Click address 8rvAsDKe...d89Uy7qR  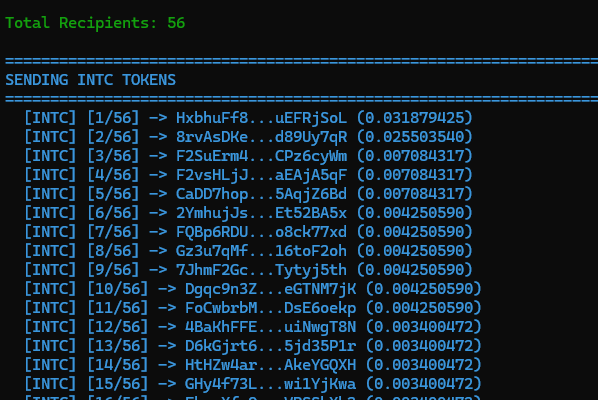(x=261, y=137)
